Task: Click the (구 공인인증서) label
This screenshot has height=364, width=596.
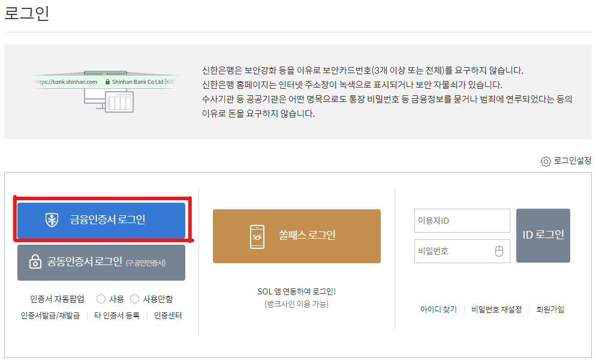Action: click(x=146, y=263)
